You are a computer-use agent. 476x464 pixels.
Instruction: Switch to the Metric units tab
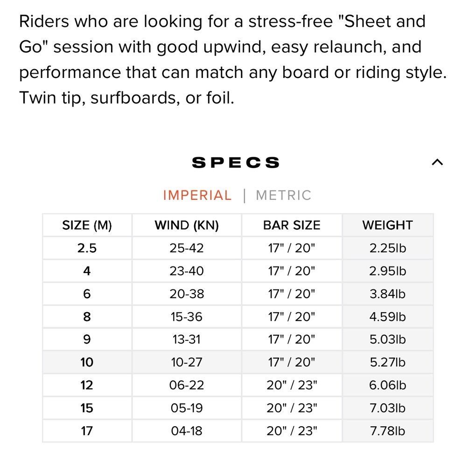point(283,195)
